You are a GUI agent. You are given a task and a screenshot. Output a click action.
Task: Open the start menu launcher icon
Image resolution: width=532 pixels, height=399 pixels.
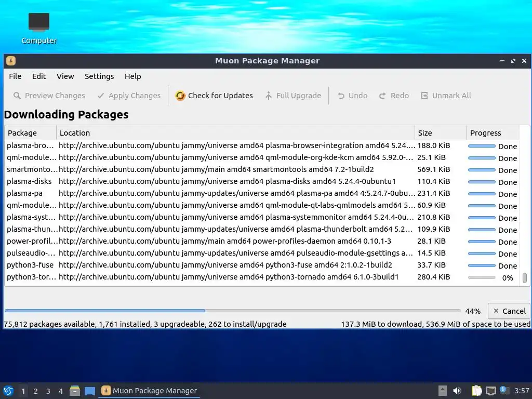click(x=8, y=391)
